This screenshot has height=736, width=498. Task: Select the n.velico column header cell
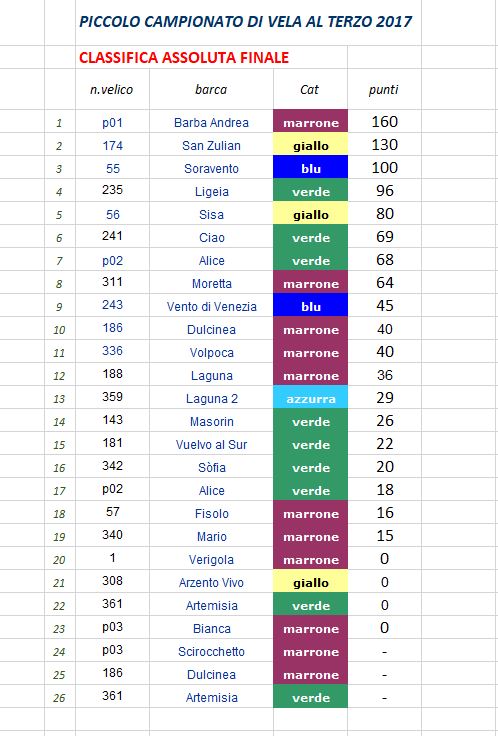112,89
